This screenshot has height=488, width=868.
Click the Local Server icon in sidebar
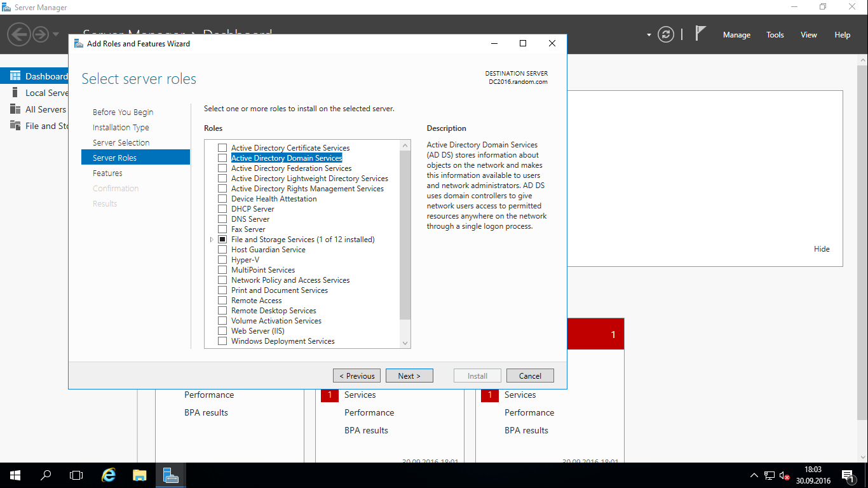15,93
